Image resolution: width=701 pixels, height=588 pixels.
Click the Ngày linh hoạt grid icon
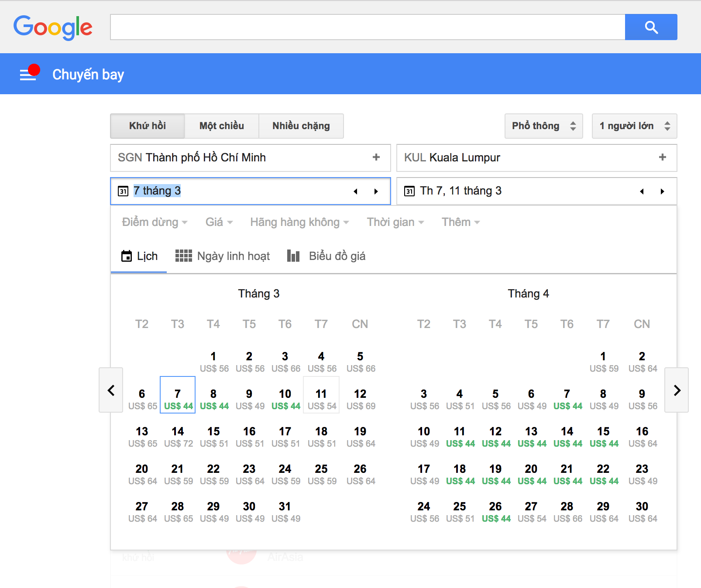(x=184, y=256)
